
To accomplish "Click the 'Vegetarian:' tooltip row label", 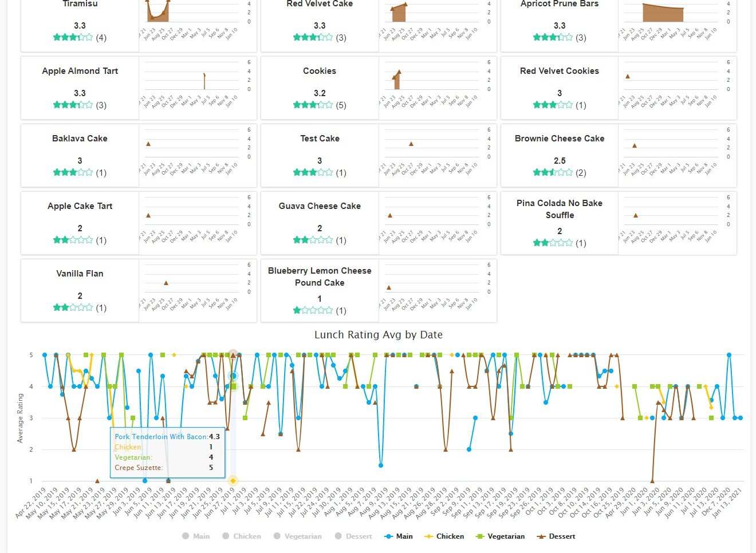I will pyautogui.click(x=133, y=457).
